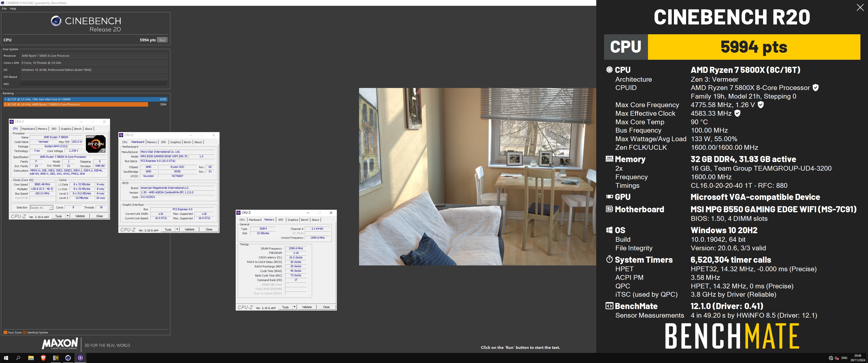Click verified shield next to Max Effective Clock

[737, 113]
